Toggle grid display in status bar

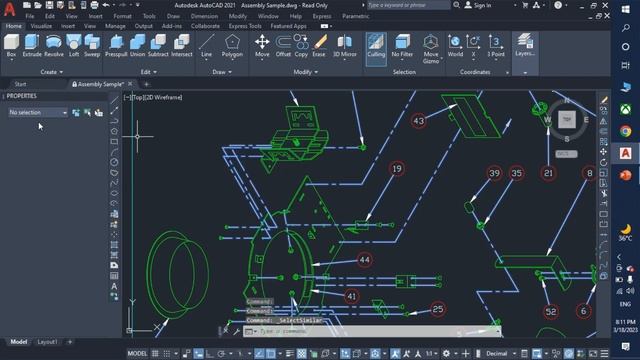click(155, 353)
